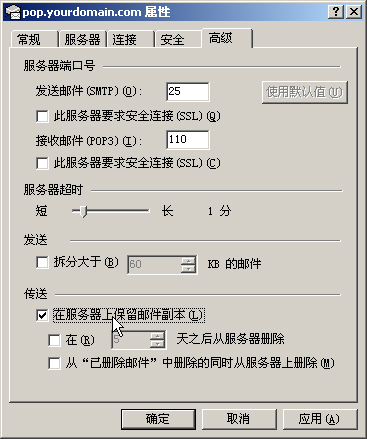Click spinner up arrow for KB split size
367x439 pixels.
[x=189, y=261]
